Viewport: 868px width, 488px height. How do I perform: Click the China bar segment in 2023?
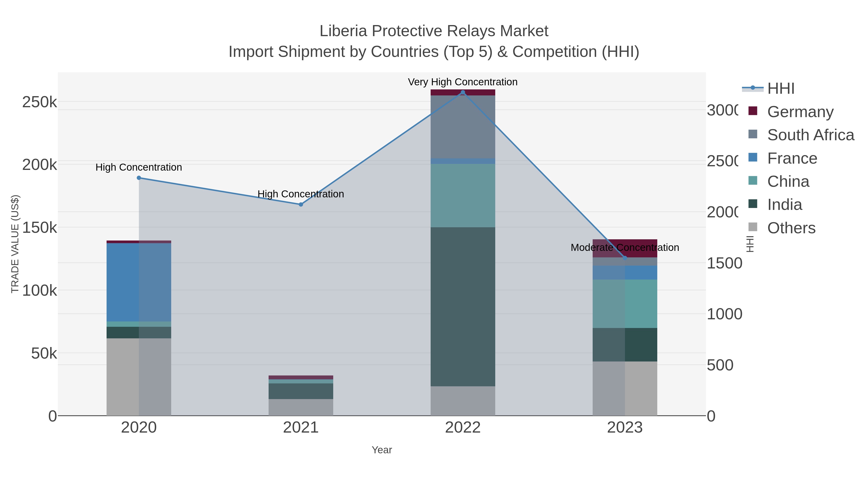coord(625,304)
